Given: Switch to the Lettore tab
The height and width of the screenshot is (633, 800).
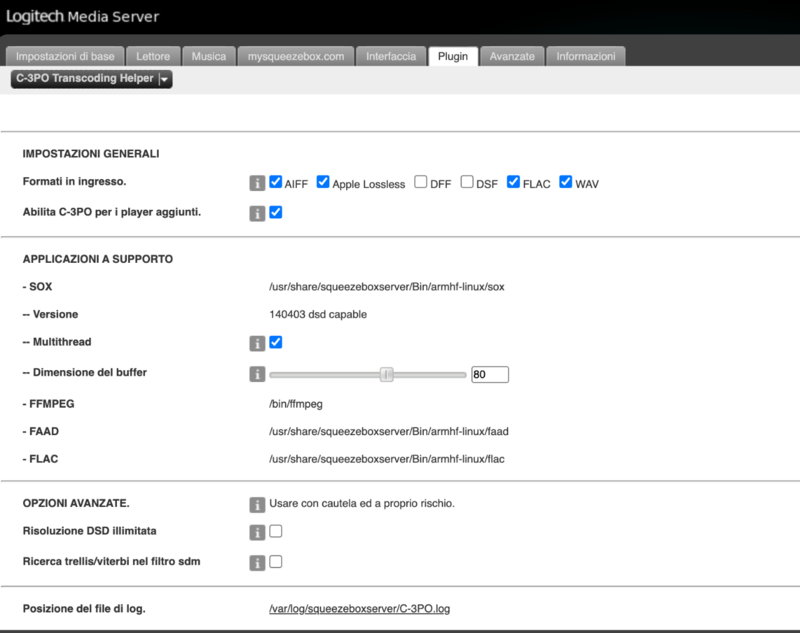Looking at the screenshot, I should (153, 56).
